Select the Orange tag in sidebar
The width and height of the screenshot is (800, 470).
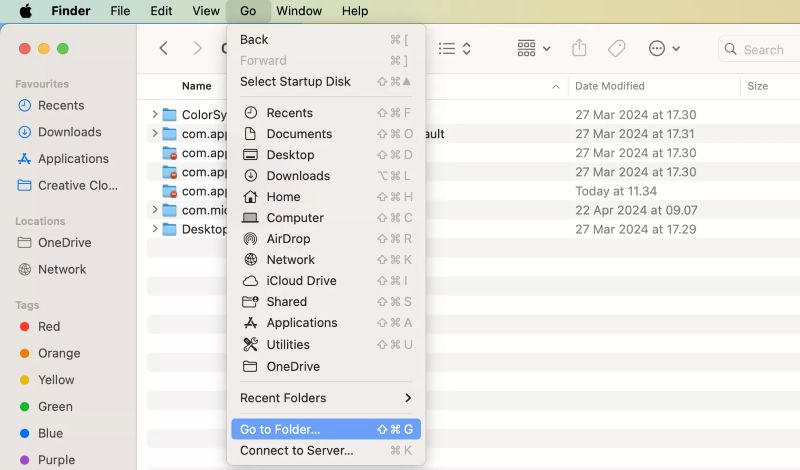[x=49, y=353]
